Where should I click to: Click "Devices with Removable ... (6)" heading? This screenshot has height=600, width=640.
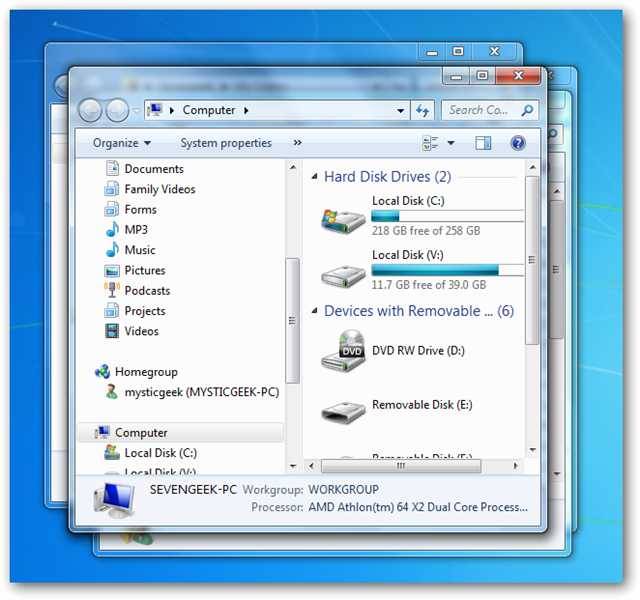419,311
